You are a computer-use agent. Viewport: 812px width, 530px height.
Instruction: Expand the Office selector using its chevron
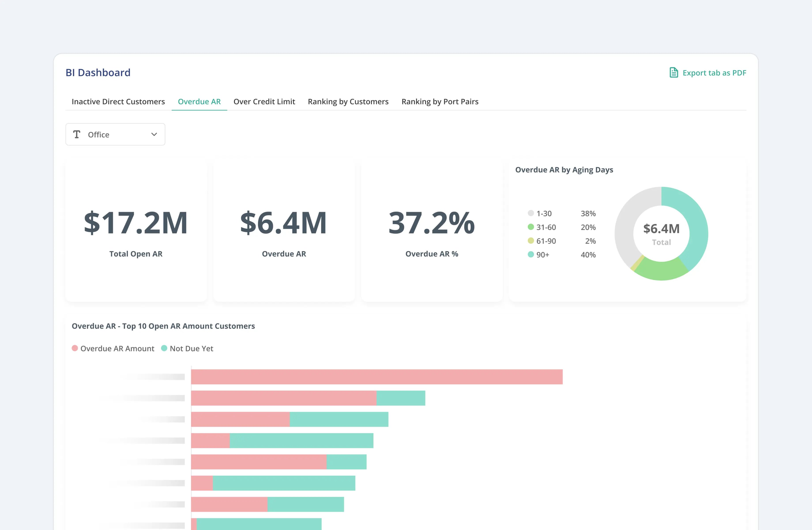[x=154, y=134]
